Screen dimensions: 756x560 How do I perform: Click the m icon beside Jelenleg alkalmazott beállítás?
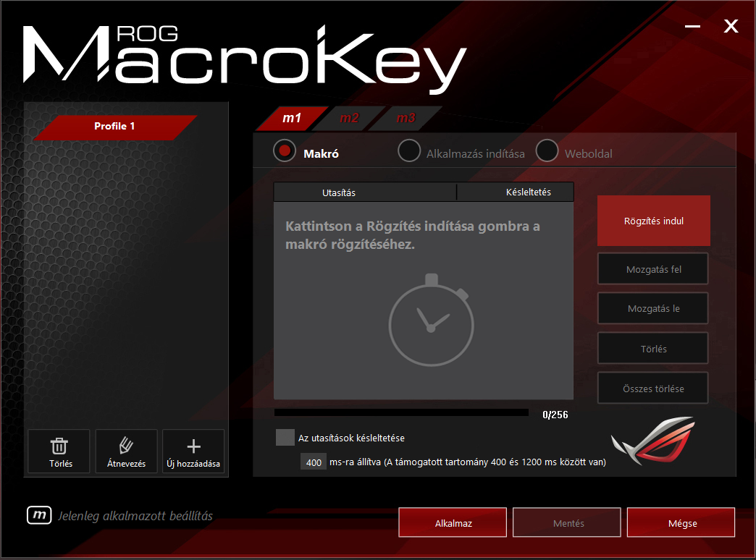click(x=39, y=515)
